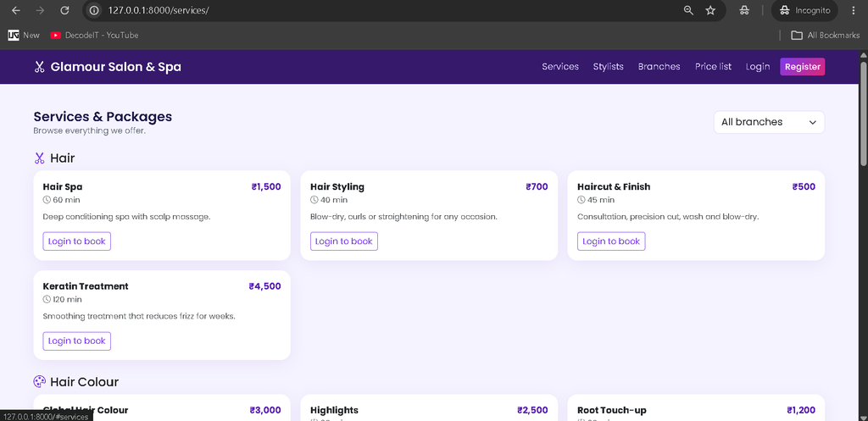Screen dimensions: 868x421
Task: Click the Register button
Action: 802,66
